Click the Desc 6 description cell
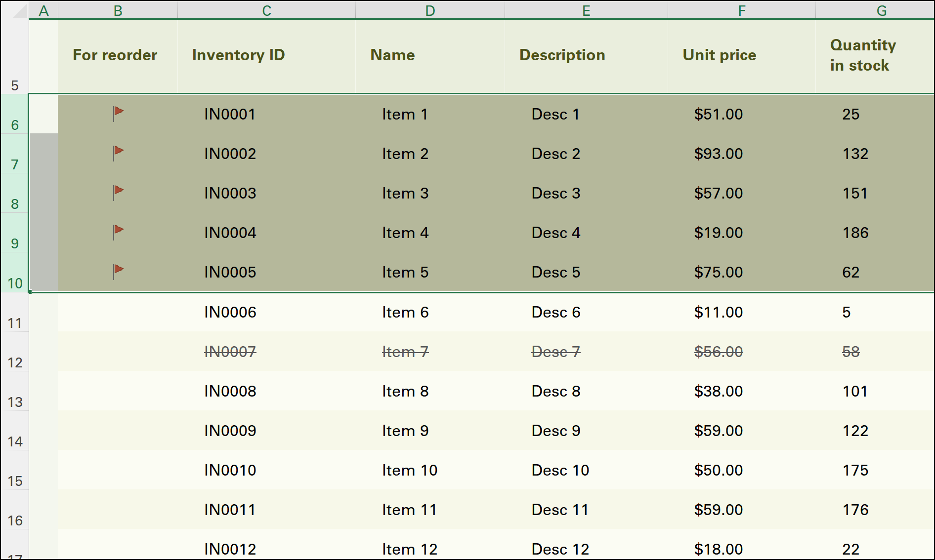The width and height of the screenshot is (935, 560). coord(556,312)
